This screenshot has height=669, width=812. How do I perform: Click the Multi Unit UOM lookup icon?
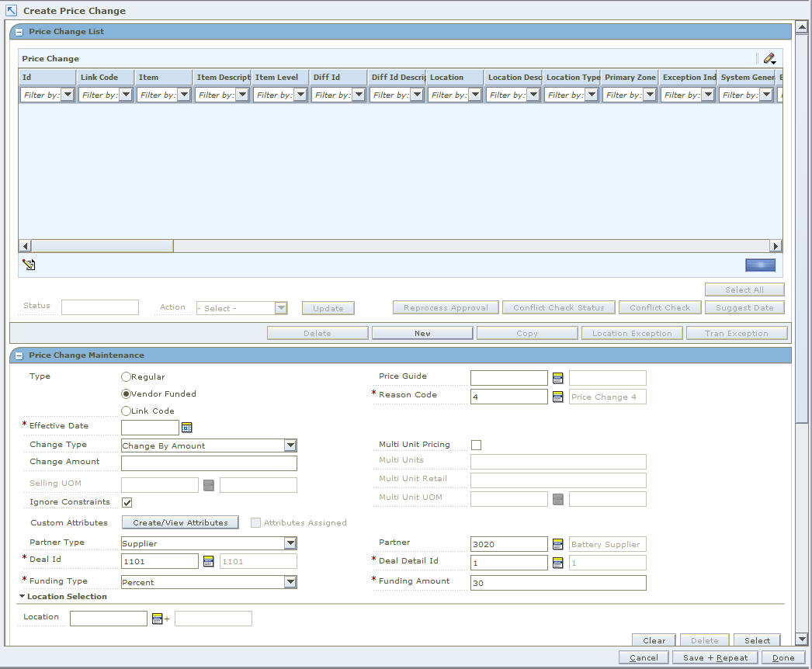pyautogui.click(x=557, y=499)
